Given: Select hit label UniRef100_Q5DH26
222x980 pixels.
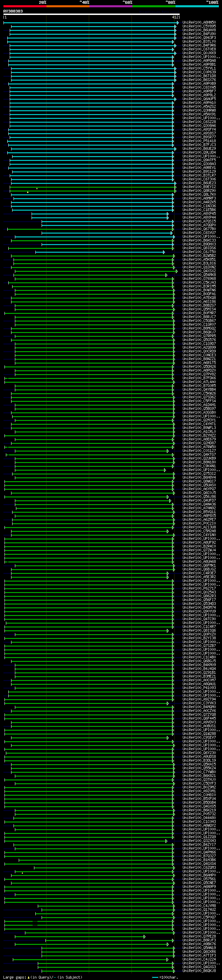Looking at the screenshot, I should coord(199,366).
